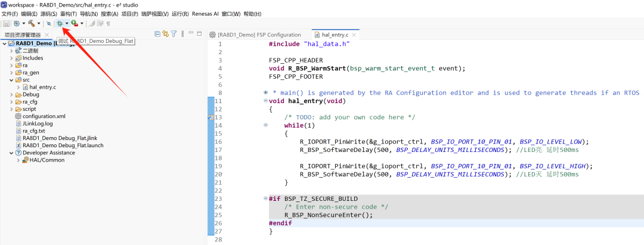The width and height of the screenshot is (644, 245).
Task: Select RA8D1_Demo Debug_Flat.jlink file
Action: tap(60, 138)
